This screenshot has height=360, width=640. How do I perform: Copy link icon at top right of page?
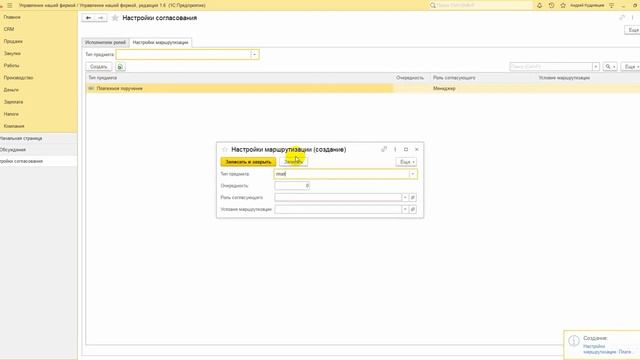tap(622, 18)
